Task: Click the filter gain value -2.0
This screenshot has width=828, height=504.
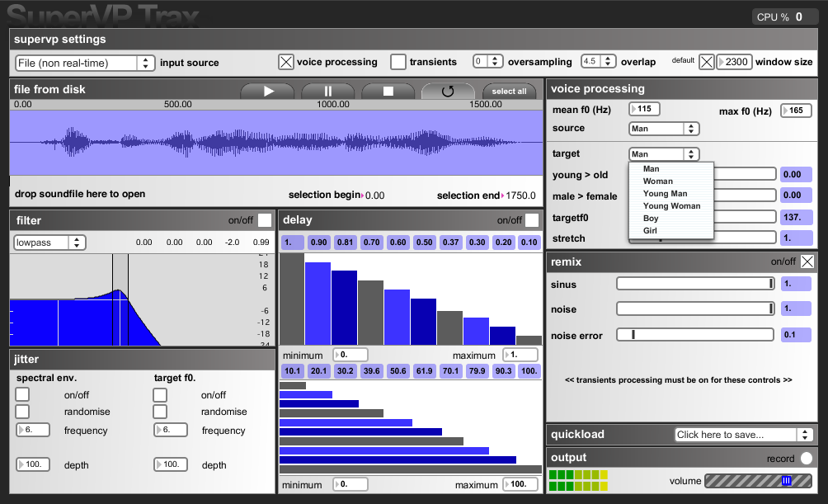Action: (232, 243)
